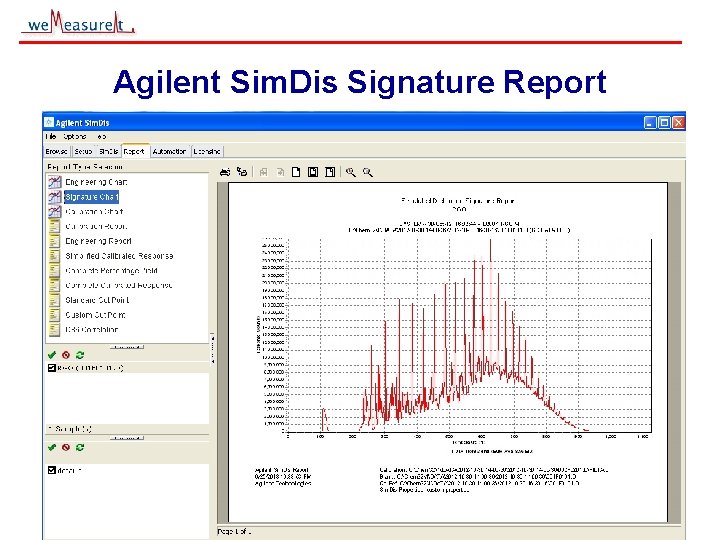Click green check-all icon above default sample
This screenshot has height=540, width=720.
[x=52, y=447]
